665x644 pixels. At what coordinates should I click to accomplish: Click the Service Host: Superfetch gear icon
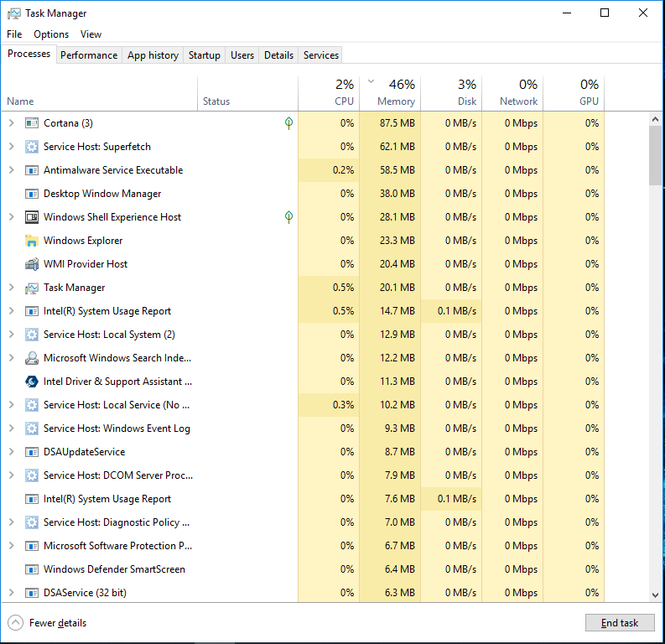pyautogui.click(x=31, y=147)
